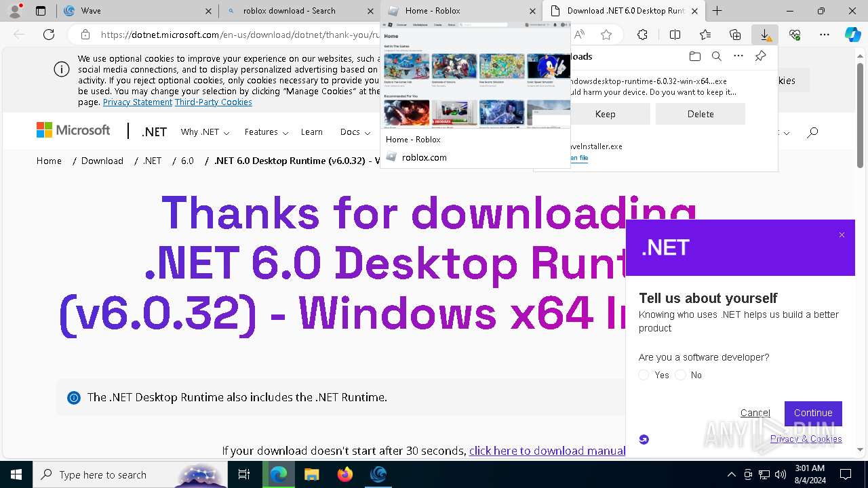This screenshot has height=488, width=868.
Task: Expand the Features menu
Action: coord(267,132)
